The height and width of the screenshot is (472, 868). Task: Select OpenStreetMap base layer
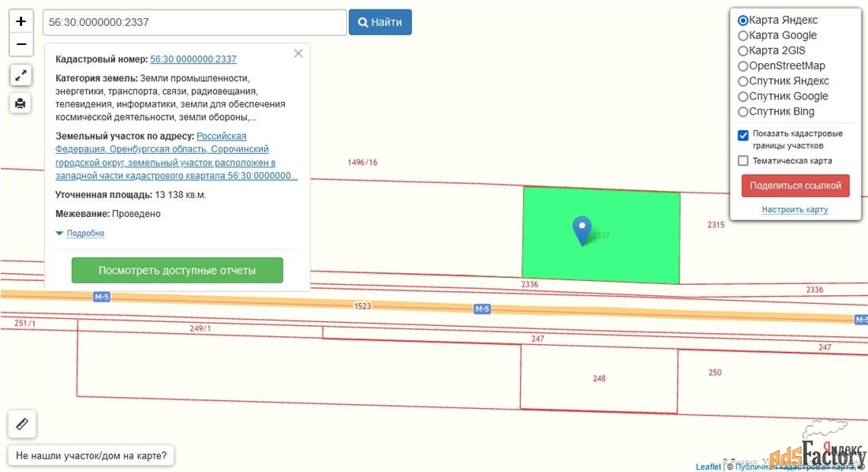point(743,66)
